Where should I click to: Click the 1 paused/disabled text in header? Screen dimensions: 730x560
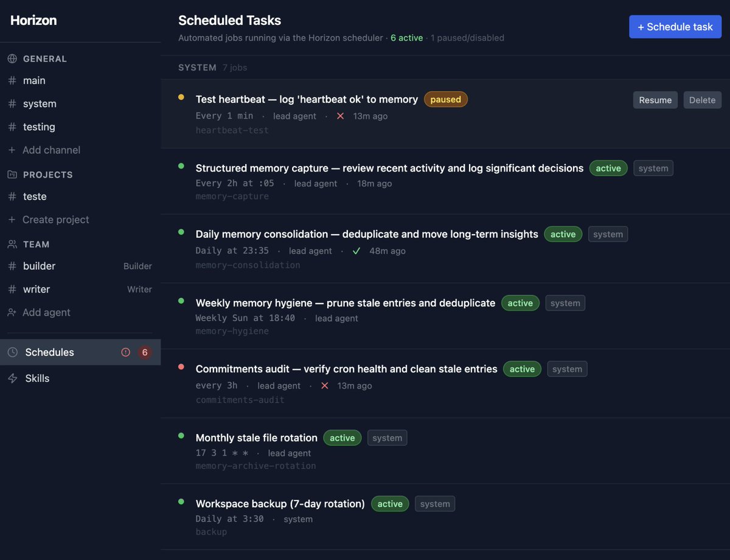(x=467, y=38)
